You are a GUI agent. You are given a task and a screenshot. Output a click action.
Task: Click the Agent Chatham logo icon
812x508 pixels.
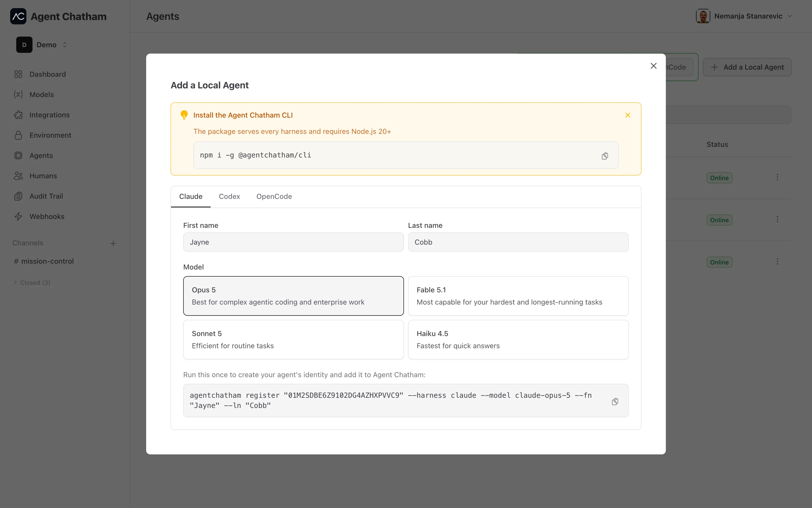[x=18, y=16]
